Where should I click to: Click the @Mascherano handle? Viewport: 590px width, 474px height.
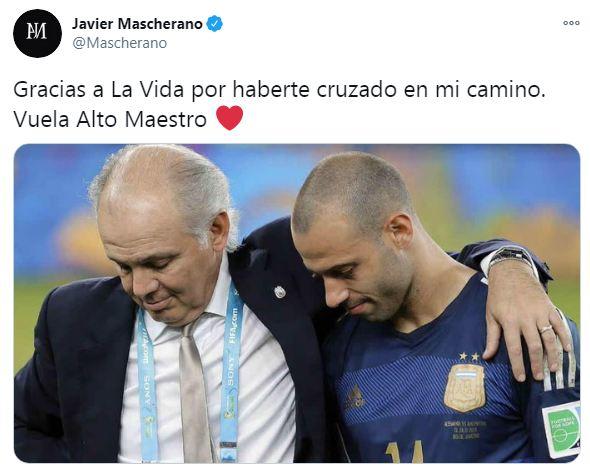[119, 43]
